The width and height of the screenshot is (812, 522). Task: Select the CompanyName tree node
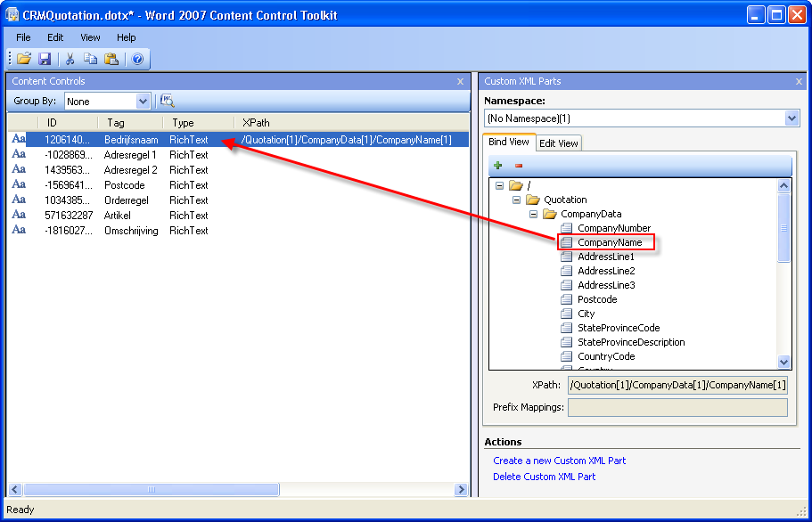pyautogui.click(x=610, y=242)
